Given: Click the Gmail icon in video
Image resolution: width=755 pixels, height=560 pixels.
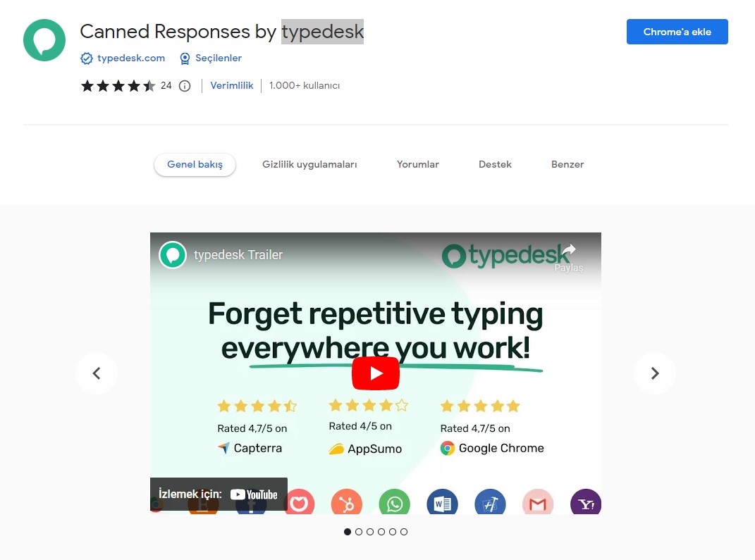Looking at the screenshot, I should point(538,502).
